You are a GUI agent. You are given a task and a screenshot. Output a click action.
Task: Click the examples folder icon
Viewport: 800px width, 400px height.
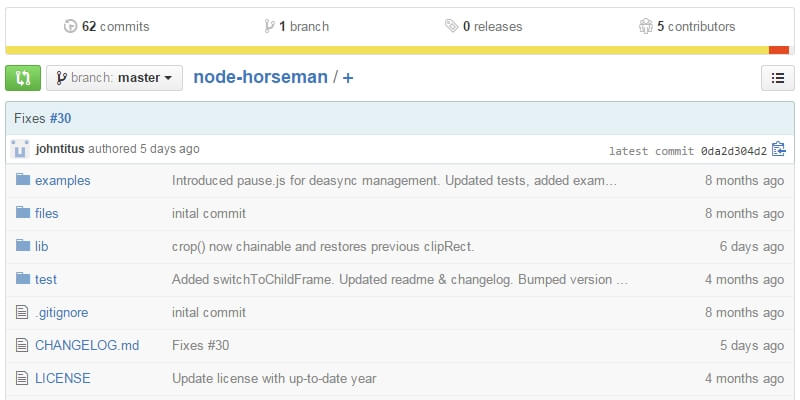click(24, 181)
